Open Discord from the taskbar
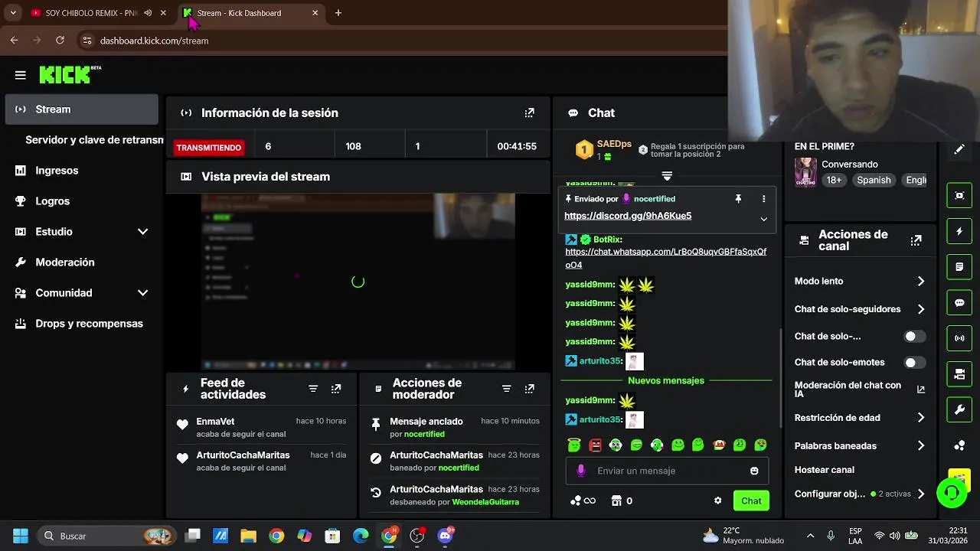The height and width of the screenshot is (551, 980). (445, 536)
